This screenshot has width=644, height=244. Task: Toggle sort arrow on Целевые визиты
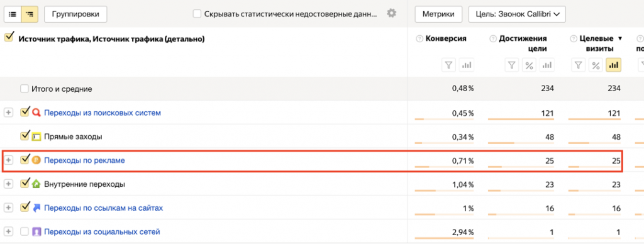click(619, 39)
